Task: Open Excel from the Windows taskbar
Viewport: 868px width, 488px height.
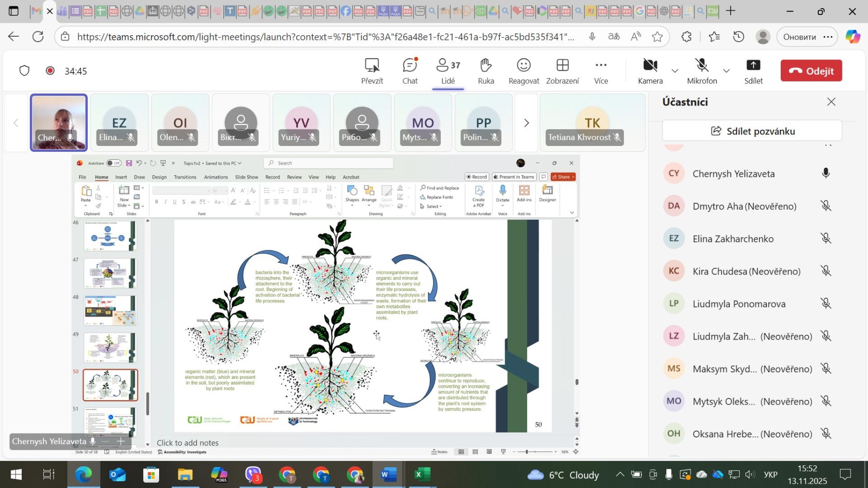Action: (x=420, y=475)
